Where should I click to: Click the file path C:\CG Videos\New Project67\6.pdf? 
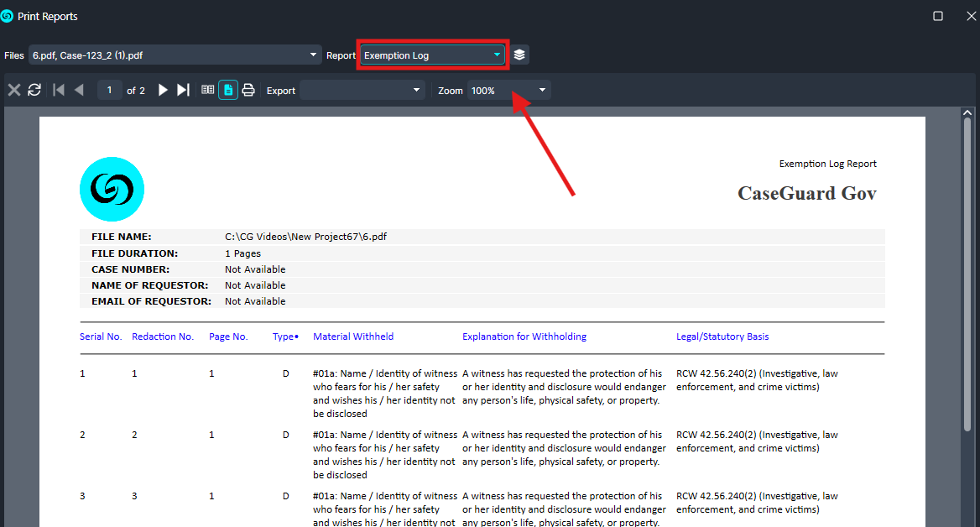(305, 237)
